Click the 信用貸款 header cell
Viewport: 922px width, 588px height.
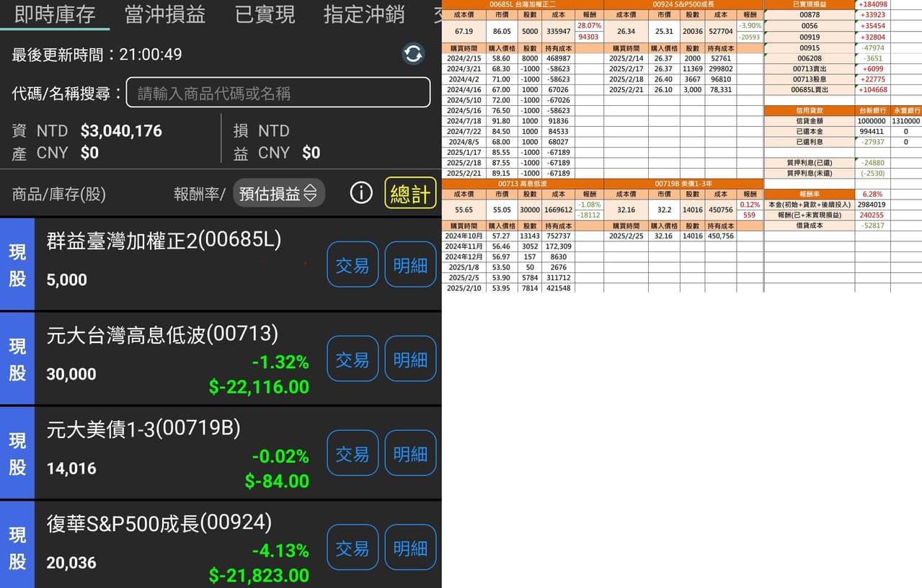pos(810,110)
